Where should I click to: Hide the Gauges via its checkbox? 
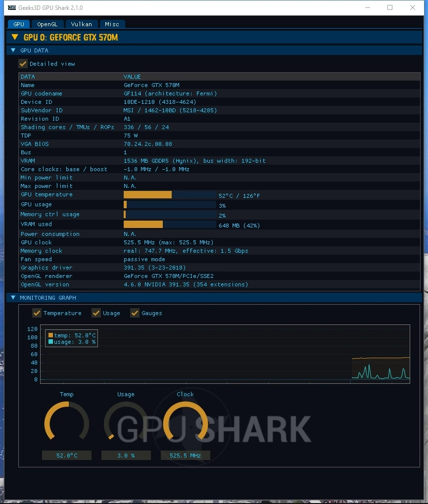tap(135, 313)
